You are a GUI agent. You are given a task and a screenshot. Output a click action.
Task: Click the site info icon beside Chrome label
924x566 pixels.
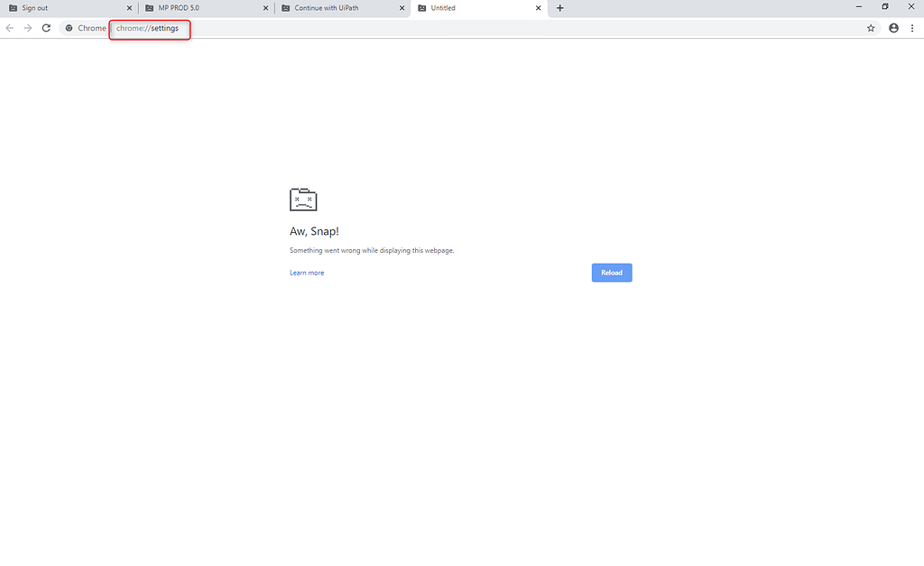69,28
